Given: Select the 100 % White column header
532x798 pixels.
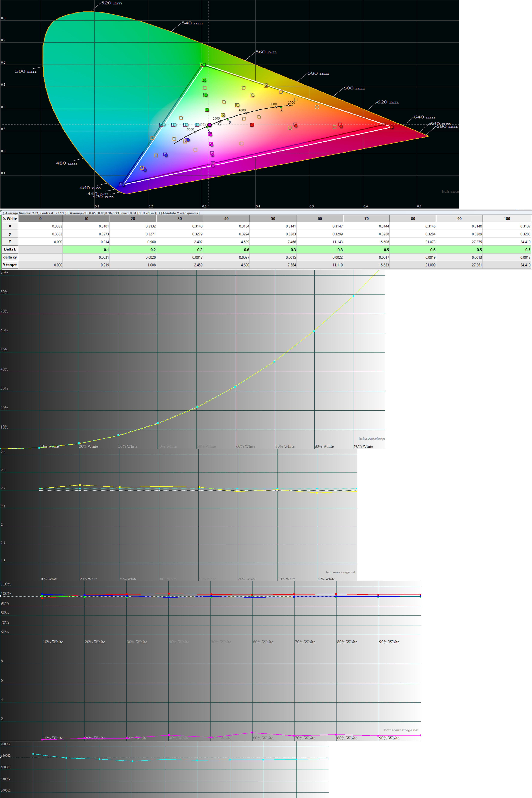Looking at the screenshot, I should pyautogui.click(x=507, y=218).
